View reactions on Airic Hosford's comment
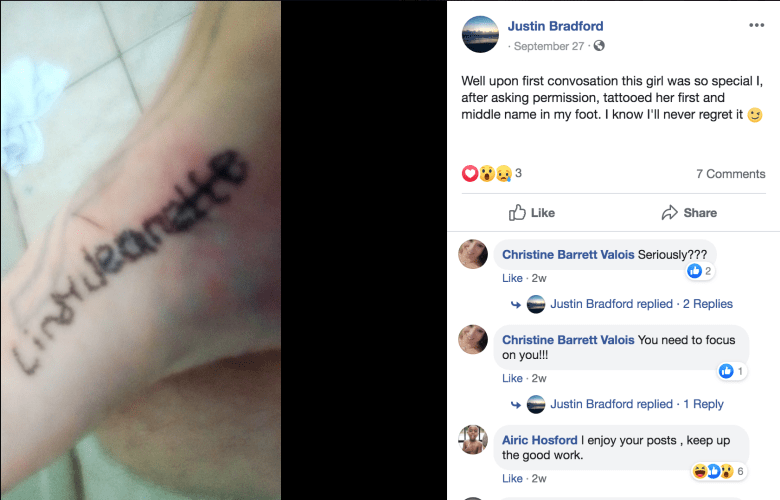Screen dimensions: 780x500 click(719, 471)
